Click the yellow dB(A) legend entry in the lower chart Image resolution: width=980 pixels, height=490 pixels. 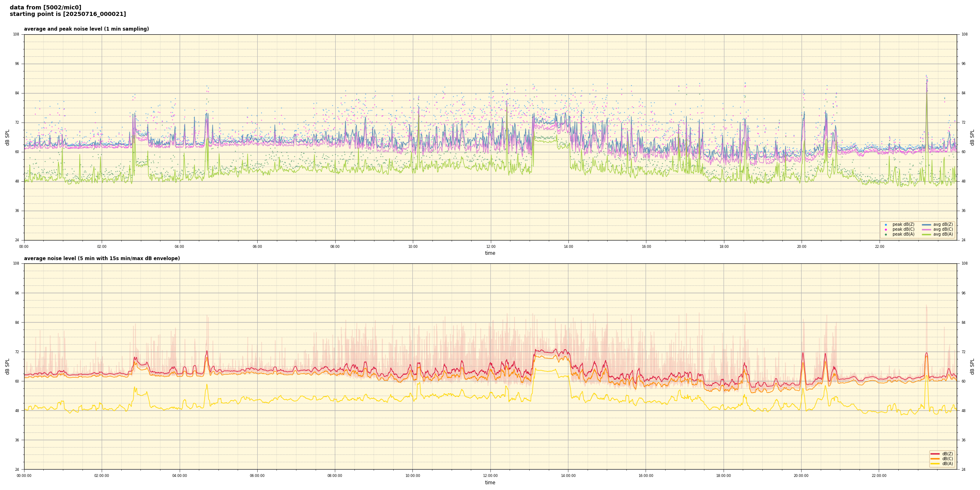935,463
